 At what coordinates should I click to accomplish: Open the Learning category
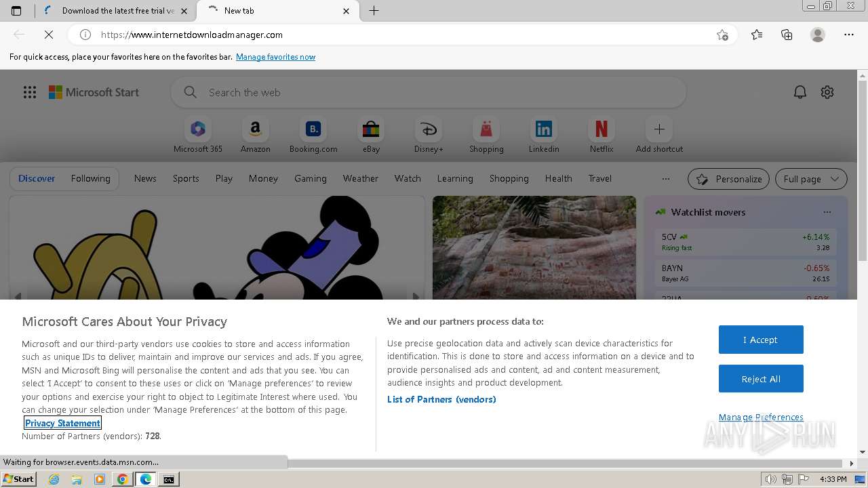tap(455, 178)
